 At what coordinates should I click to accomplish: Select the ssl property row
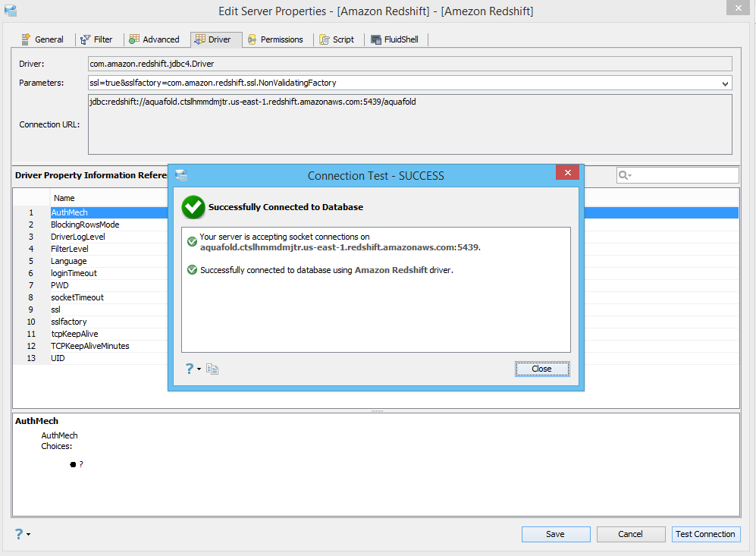(x=91, y=309)
